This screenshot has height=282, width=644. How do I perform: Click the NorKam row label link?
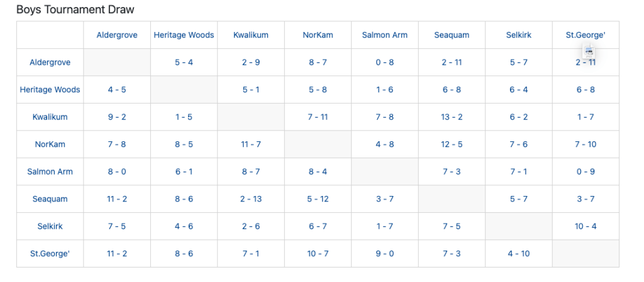[50, 144]
